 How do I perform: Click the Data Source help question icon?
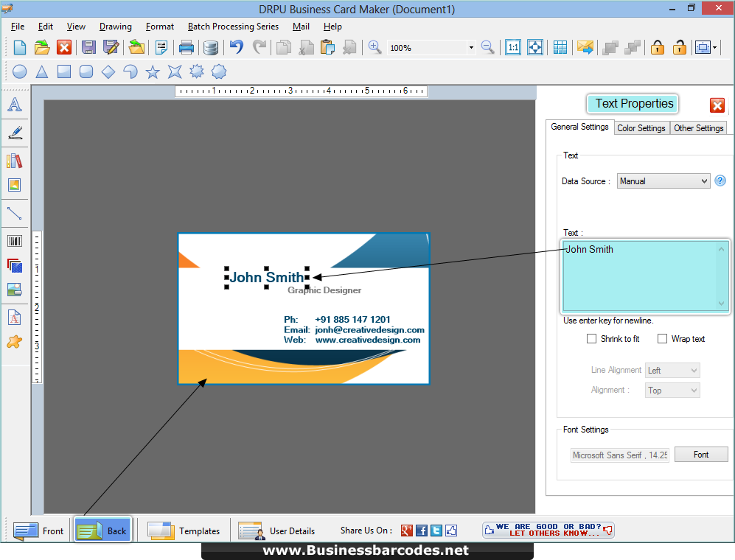720,181
